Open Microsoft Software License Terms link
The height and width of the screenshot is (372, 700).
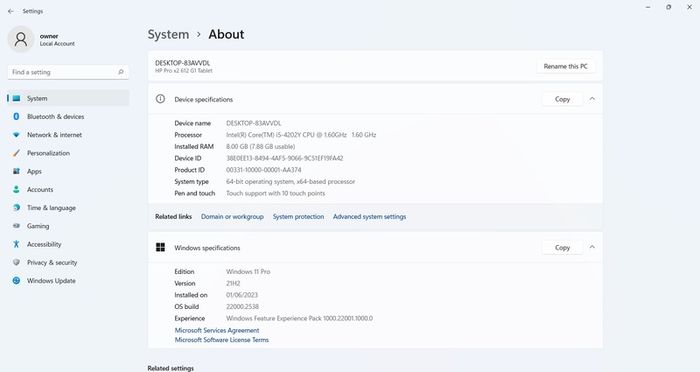[222, 340]
